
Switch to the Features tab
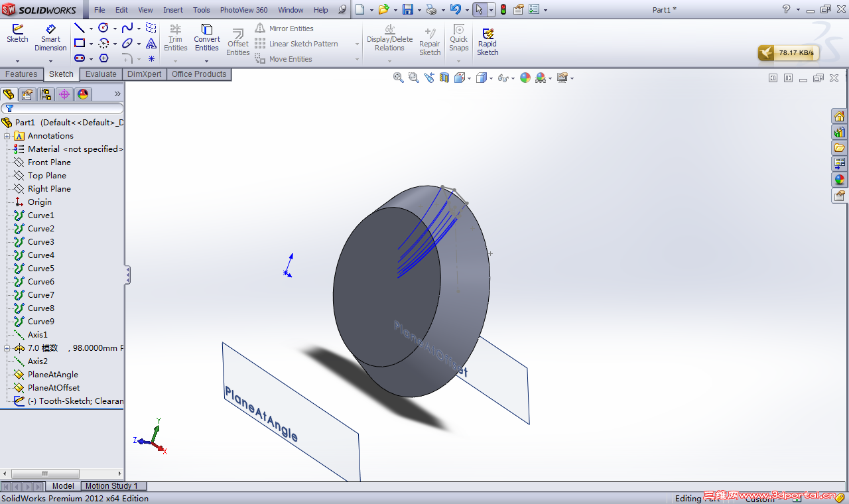pyautogui.click(x=22, y=74)
